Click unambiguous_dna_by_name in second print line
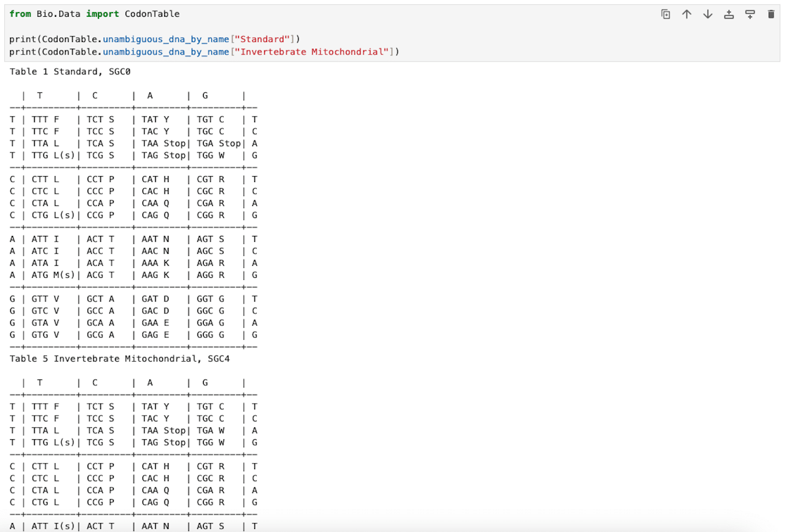Screen dimensions: 786x532 click(x=166, y=52)
